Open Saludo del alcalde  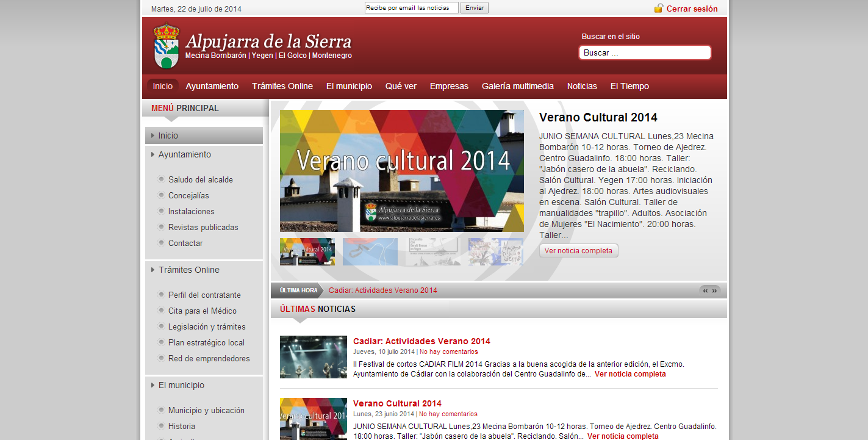coord(201,179)
